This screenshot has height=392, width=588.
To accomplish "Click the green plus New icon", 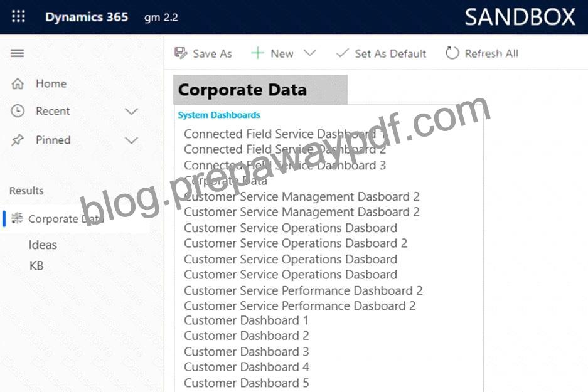I will (x=257, y=53).
